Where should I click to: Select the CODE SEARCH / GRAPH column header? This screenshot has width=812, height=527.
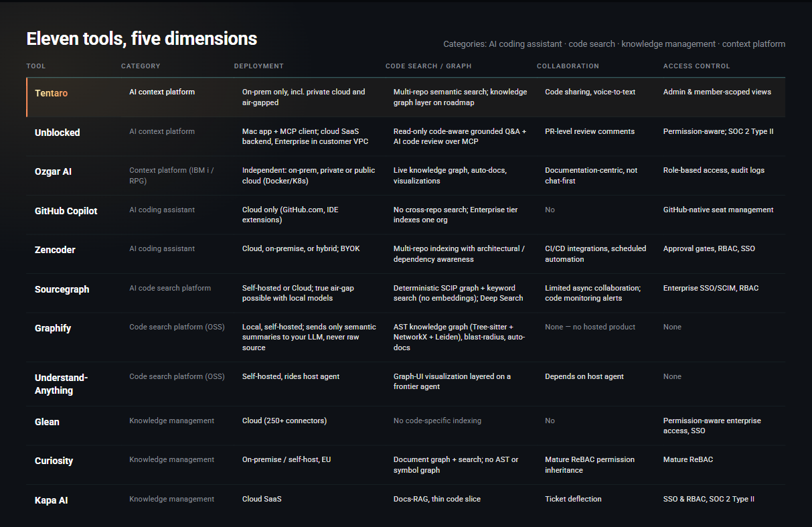[428, 66]
